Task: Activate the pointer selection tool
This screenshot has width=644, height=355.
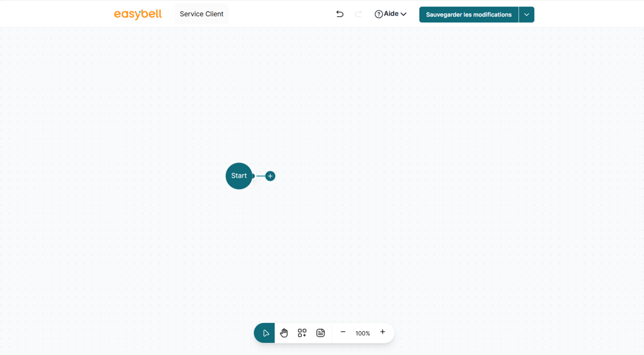Action: pos(265,333)
